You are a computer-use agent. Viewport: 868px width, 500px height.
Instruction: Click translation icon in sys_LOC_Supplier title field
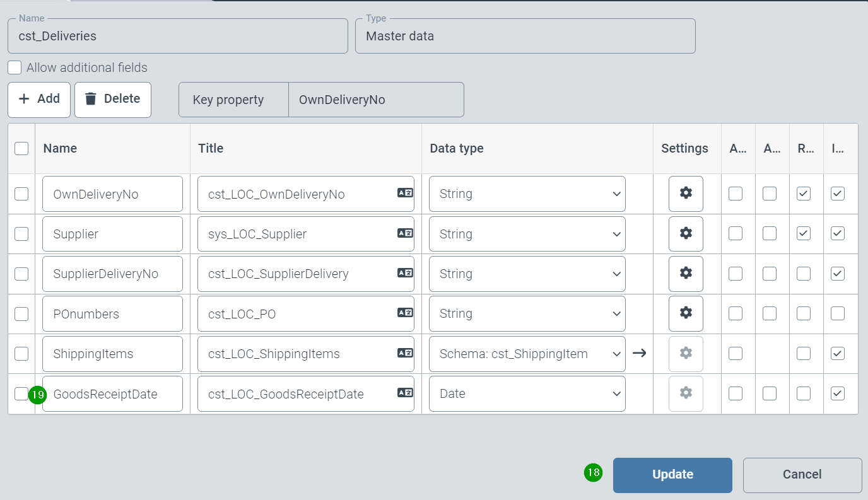(x=405, y=234)
